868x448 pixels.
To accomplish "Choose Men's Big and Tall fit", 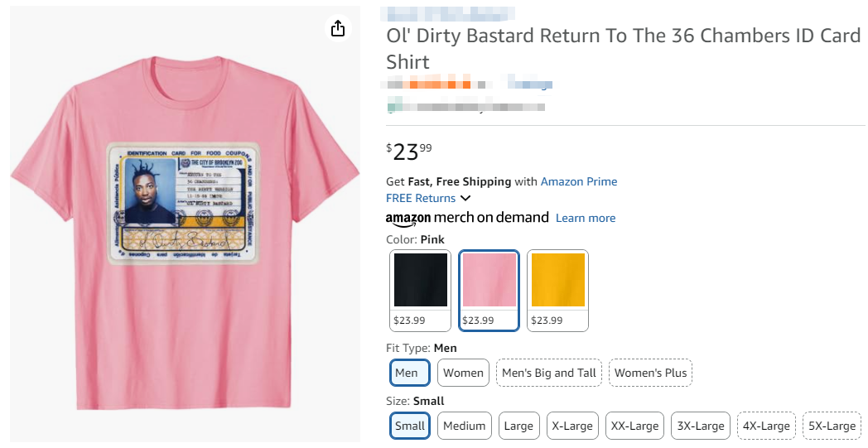I will [549, 373].
